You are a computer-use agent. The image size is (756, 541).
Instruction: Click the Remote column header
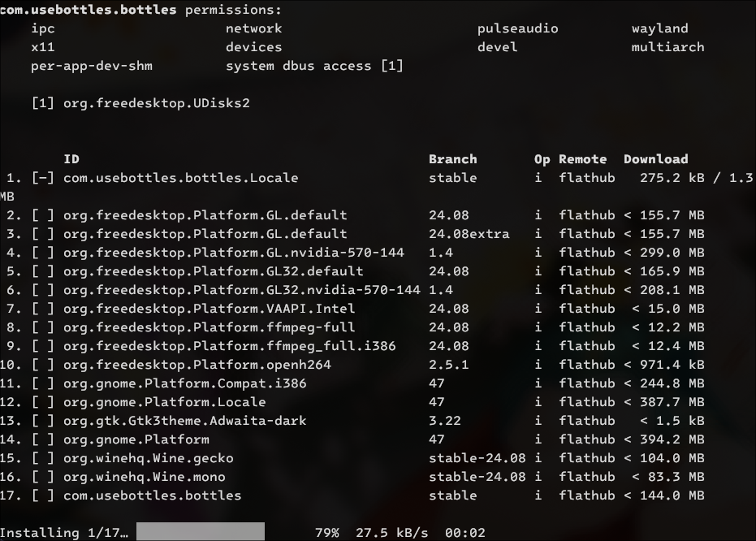coord(582,159)
